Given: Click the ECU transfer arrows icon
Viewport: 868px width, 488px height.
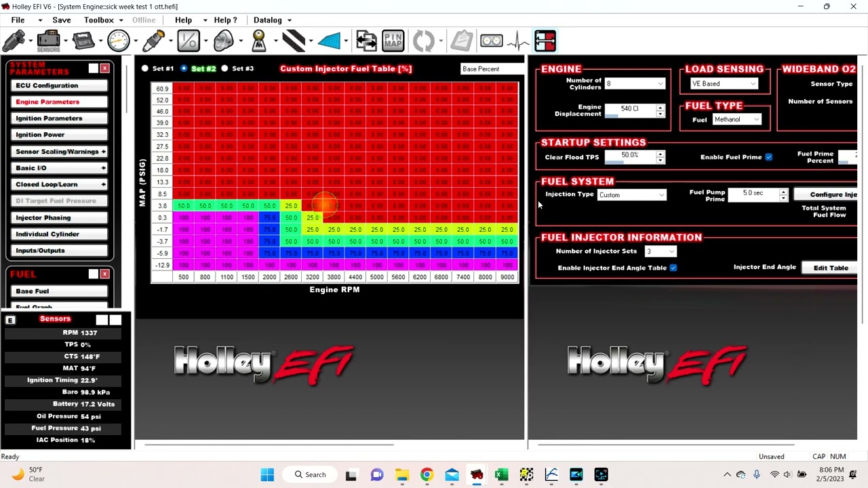Looking at the screenshot, I should pyautogui.click(x=366, y=41).
